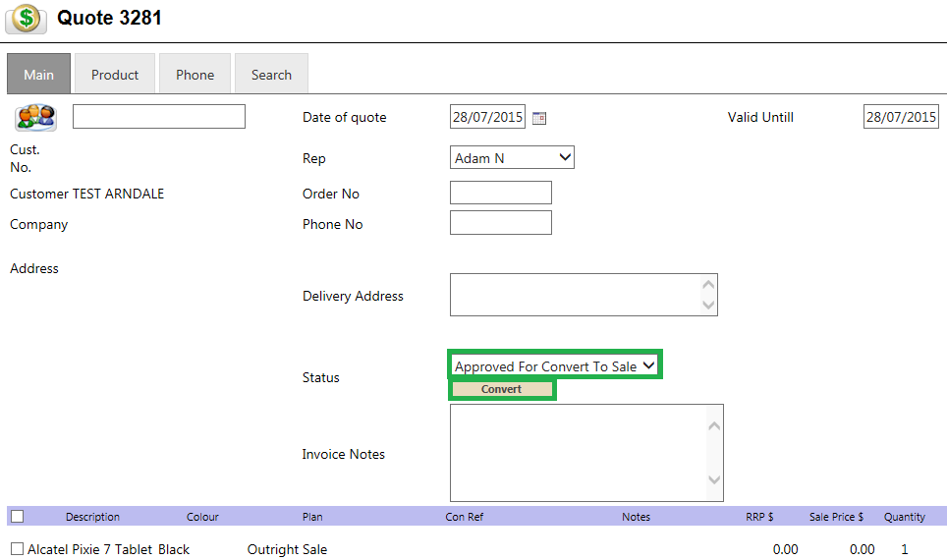Image resolution: width=947 pixels, height=560 pixels.
Task: Open the Product tab
Action: 115,75
